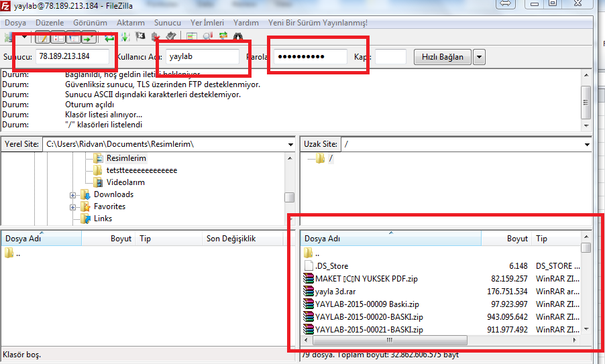Open quick connect history dropdown arrow
The height and width of the screenshot is (364, 605).
479,57
